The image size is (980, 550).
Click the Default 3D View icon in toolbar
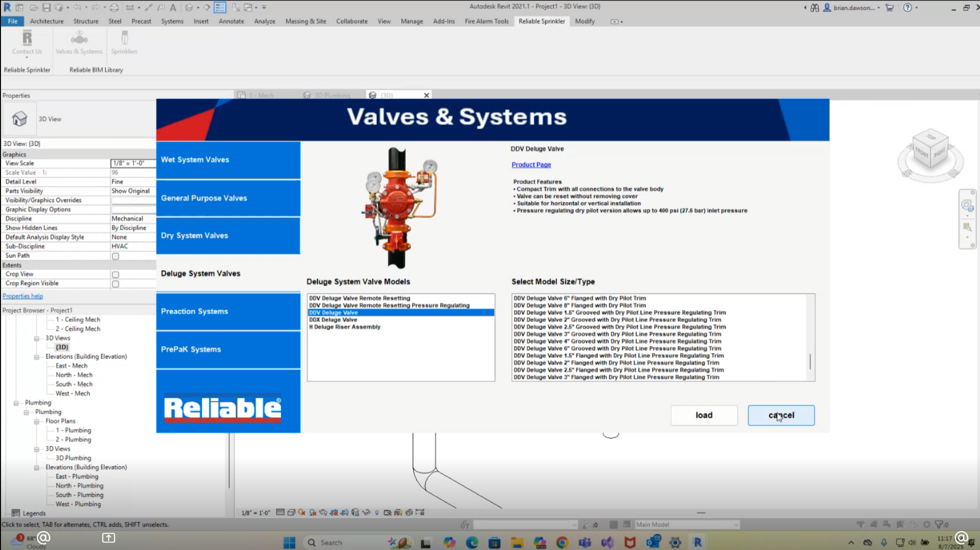click(x=189, y=7)
